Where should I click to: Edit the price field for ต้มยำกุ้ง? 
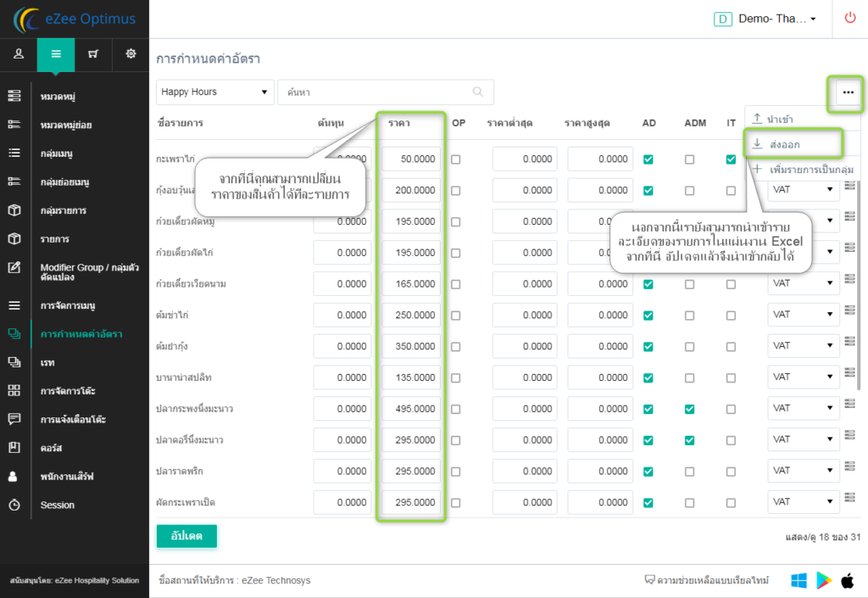point(411,346)
